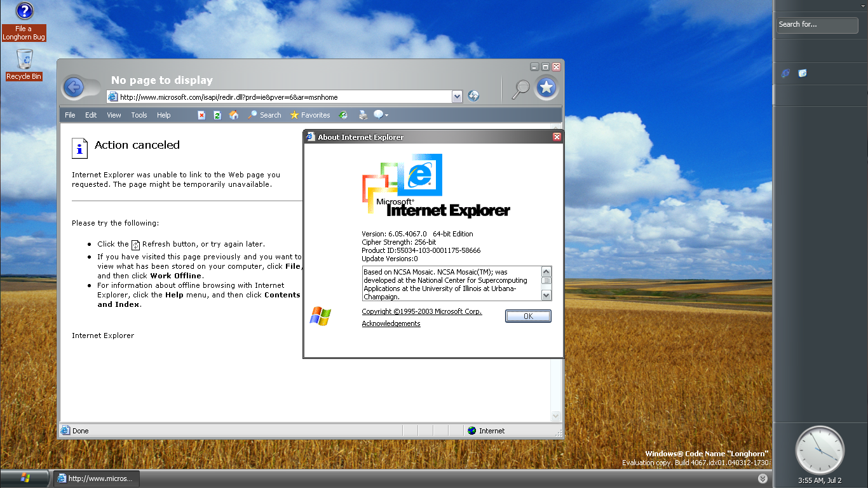Viewport: 868px width, 488px height.
Task: Click the Product ID text line
Action: point(421,250)
